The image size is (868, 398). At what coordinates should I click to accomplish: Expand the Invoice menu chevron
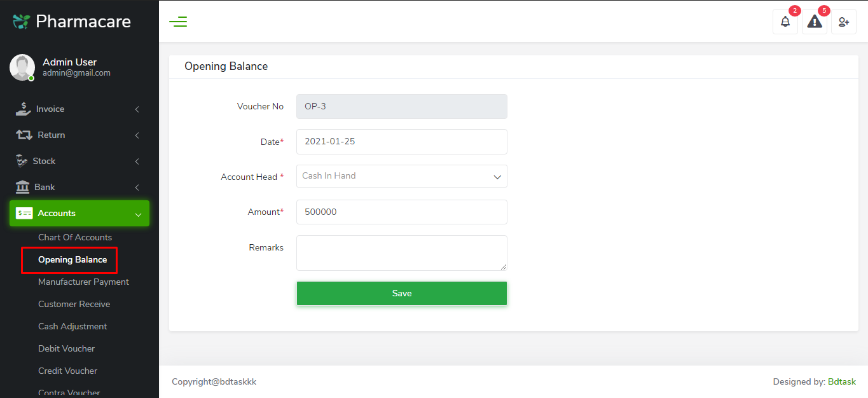(137, 109)
